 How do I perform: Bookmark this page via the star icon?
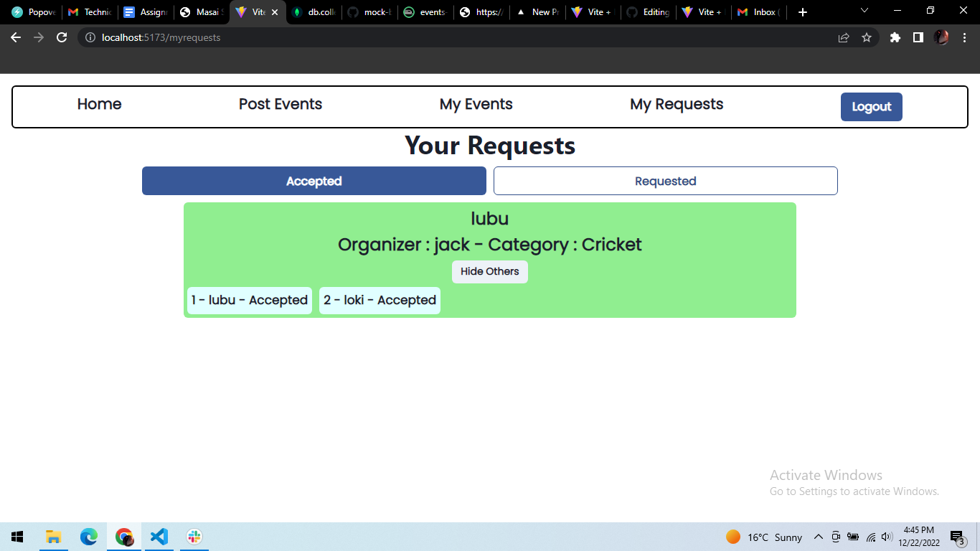point(867,37)
